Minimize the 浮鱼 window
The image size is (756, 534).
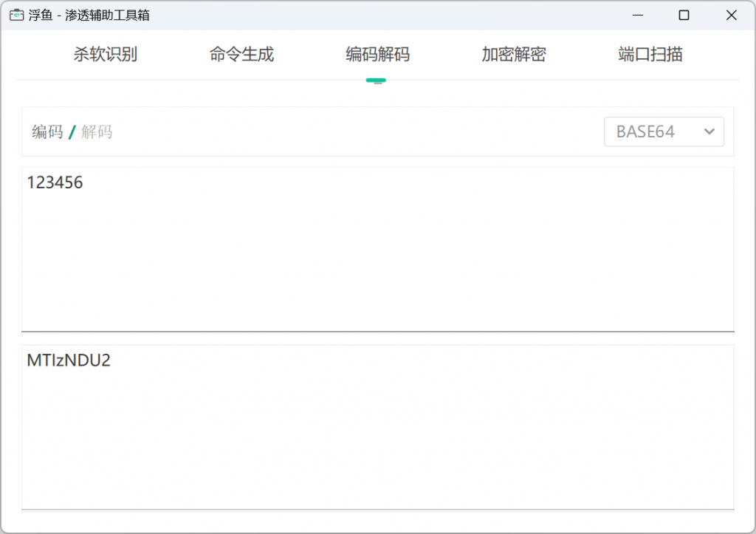pos(637,15)
